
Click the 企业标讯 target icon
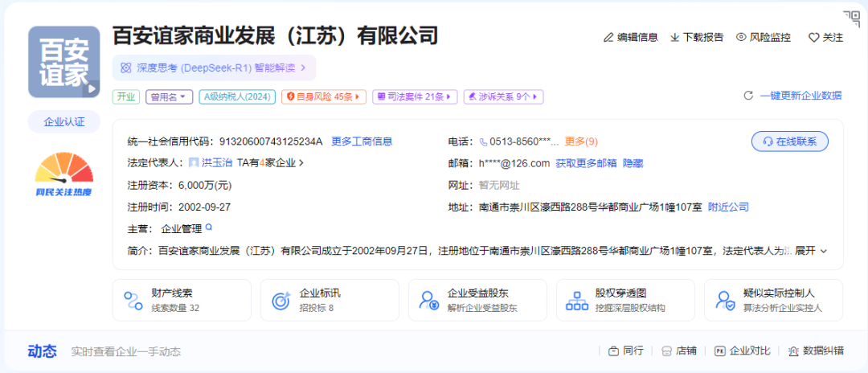point(281,301)
